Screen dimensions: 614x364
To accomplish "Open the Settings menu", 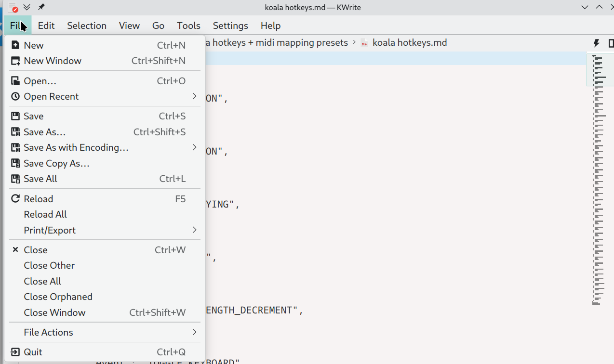I will pos(230,26).
